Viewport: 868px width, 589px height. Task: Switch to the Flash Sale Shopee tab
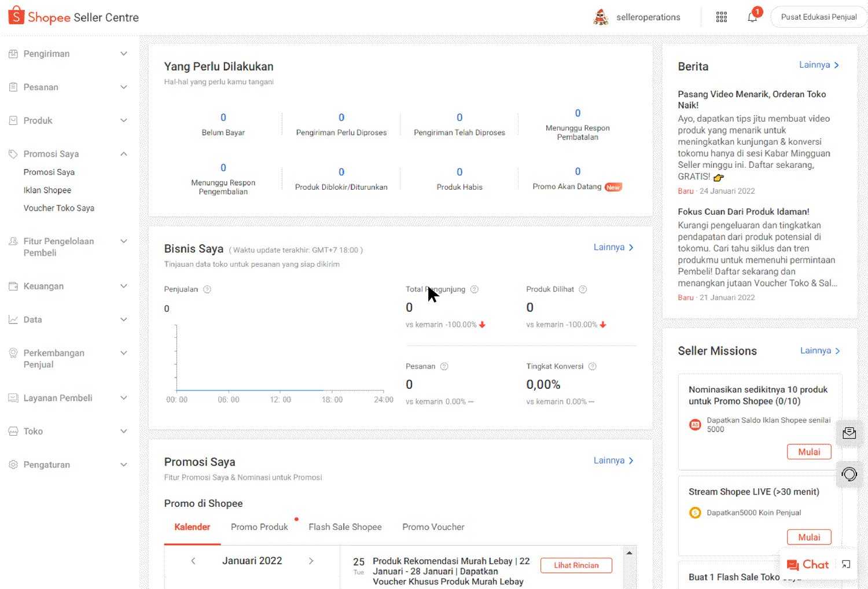[x=345, y=527]
